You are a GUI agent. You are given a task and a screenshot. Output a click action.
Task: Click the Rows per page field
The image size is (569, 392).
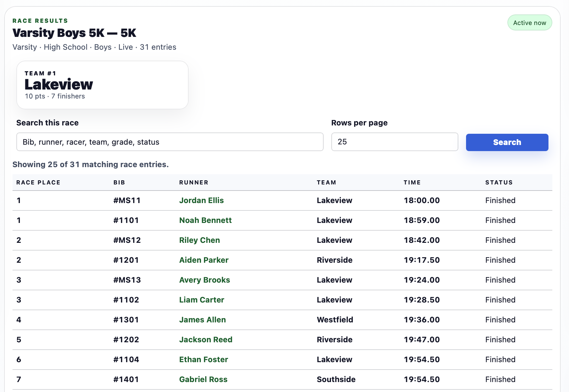click(x=395, y=142)
